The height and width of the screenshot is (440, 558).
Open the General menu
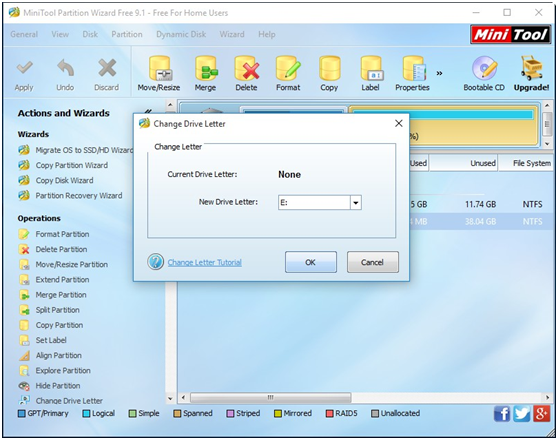tap(24, 35)
